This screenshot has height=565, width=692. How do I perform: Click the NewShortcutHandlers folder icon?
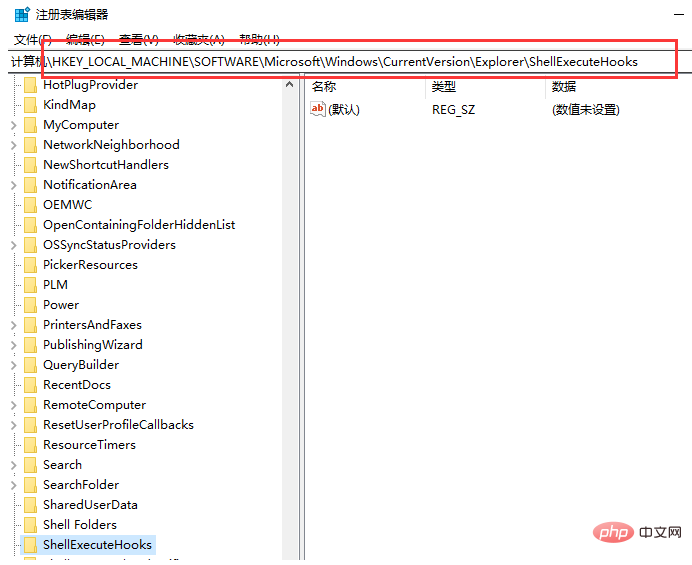pos(30,165)
